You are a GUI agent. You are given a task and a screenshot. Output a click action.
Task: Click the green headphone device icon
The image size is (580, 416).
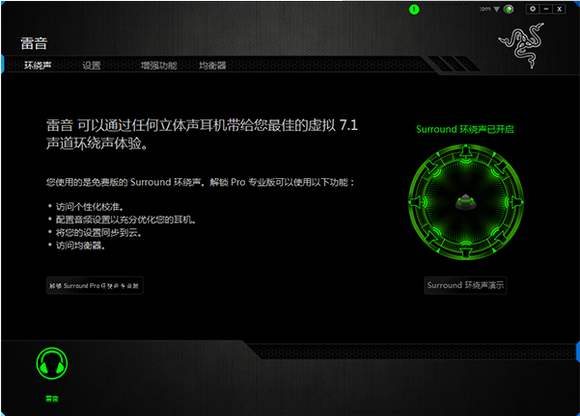(52, 363)
